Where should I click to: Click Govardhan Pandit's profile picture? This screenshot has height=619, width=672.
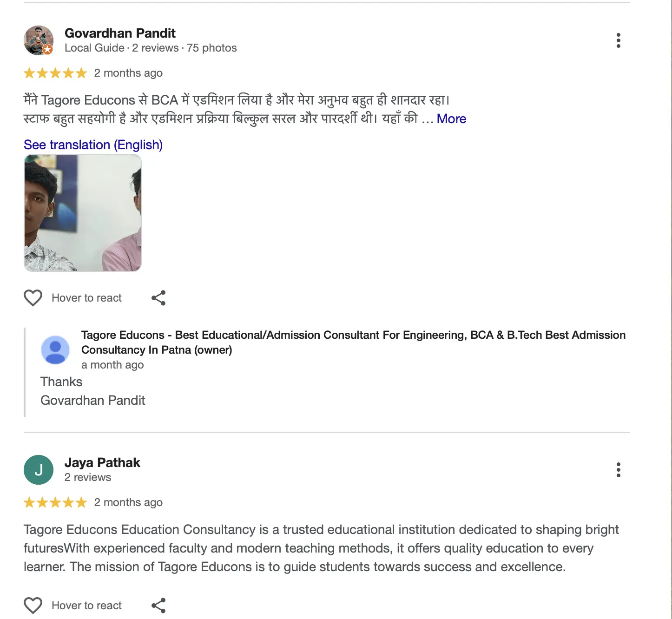click(x=39, y=40)
